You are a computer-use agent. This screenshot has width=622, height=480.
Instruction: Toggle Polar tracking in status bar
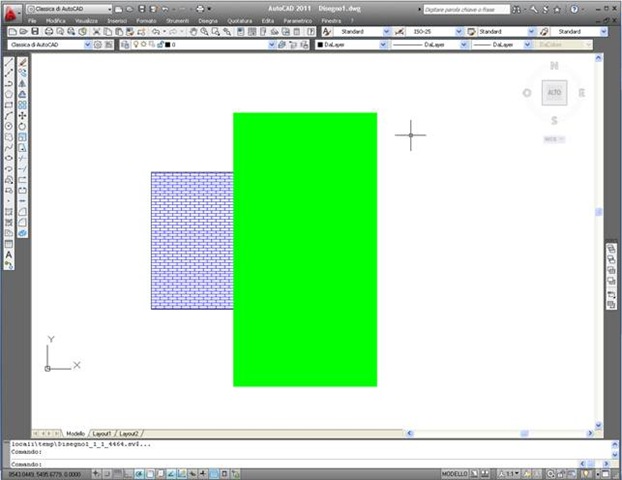point(139,474)
